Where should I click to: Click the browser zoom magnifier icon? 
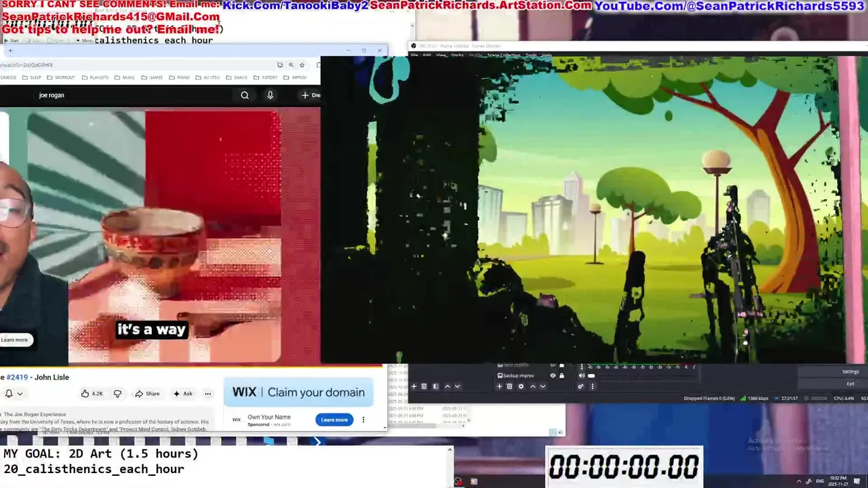tap(291, 65)
